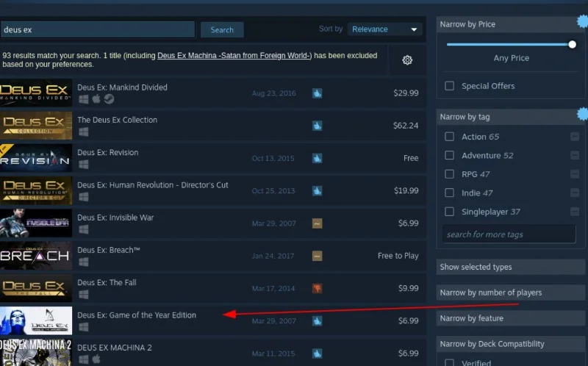
Task: Enable the Special Offers checkbox
Action: (449, 86)
